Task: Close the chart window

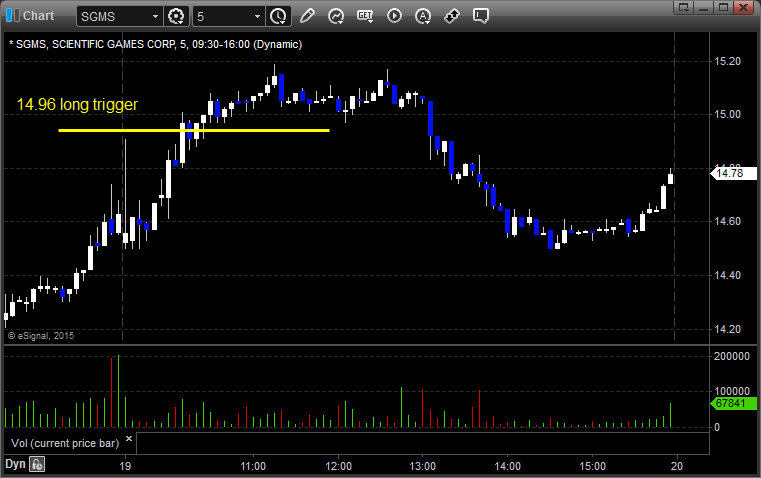Action: (x=743, y=7)
